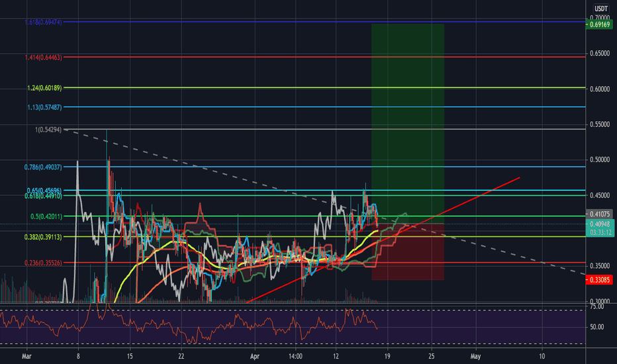Image resolution: width=617 pixels, height=364 pixels.
Task: Select the 1.24(0.60189) Fibonacci label
Action: 44,88
